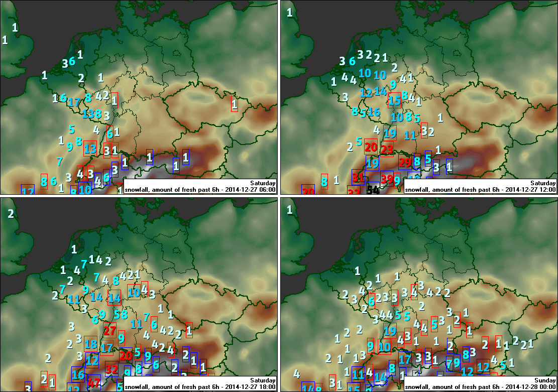Image resolution: width=558 pixels, height=392 pixels.
Task: Select boxed cyan 19 in the Sunday 00:00 map
Action: [x=390, y=331]
